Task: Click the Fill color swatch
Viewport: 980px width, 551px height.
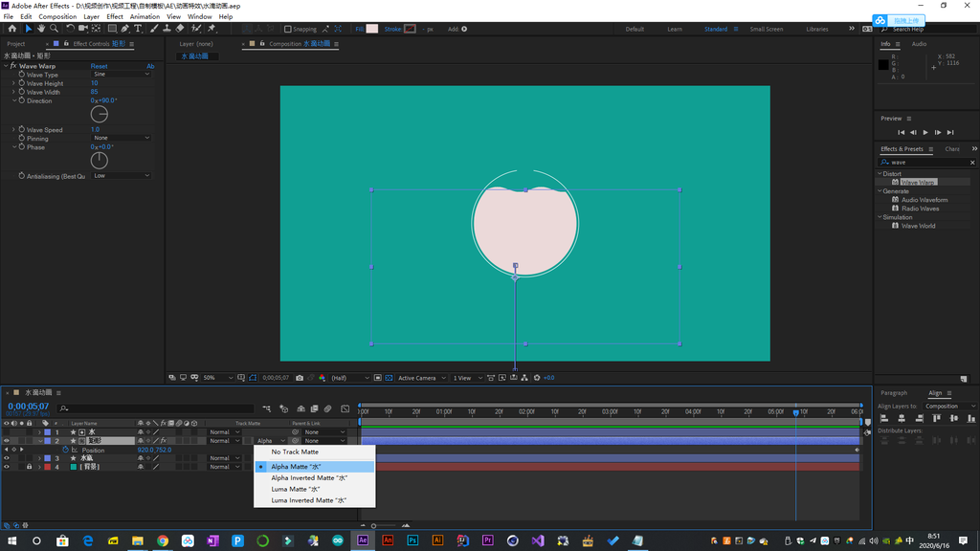Action: coord(372,29)
